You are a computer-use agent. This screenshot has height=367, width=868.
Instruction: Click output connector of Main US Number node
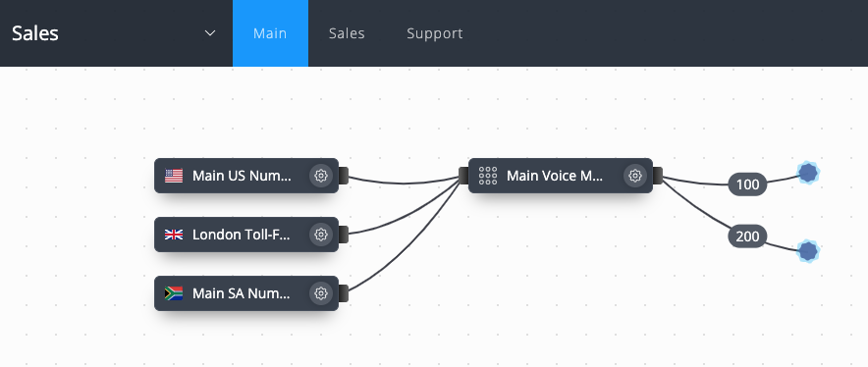344,176
